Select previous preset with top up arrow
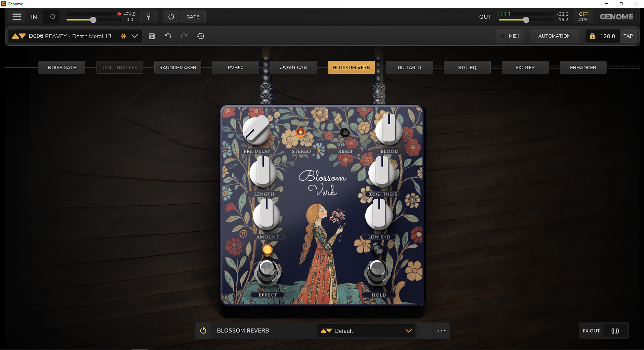This screenshot has height=350, width=644. click(15, 36)
